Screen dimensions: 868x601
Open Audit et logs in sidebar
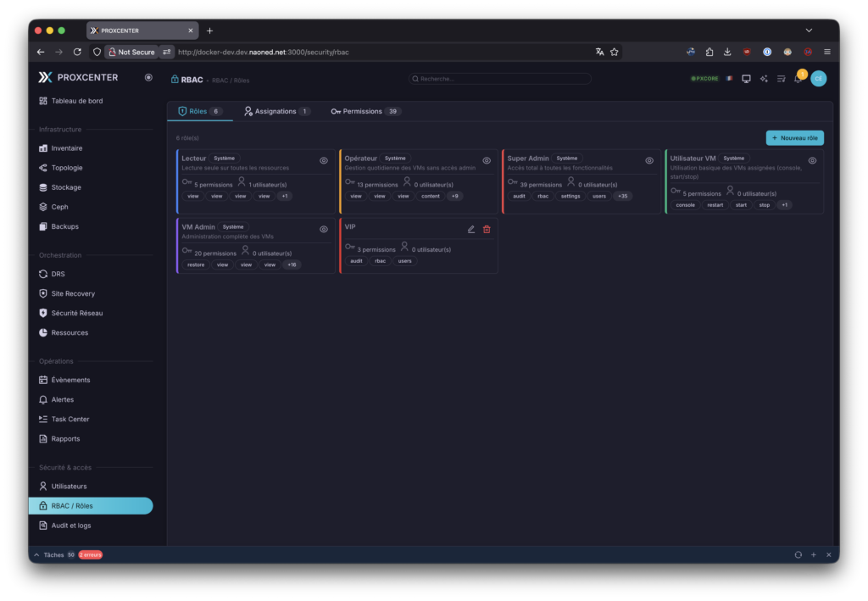tap(71, 526)
